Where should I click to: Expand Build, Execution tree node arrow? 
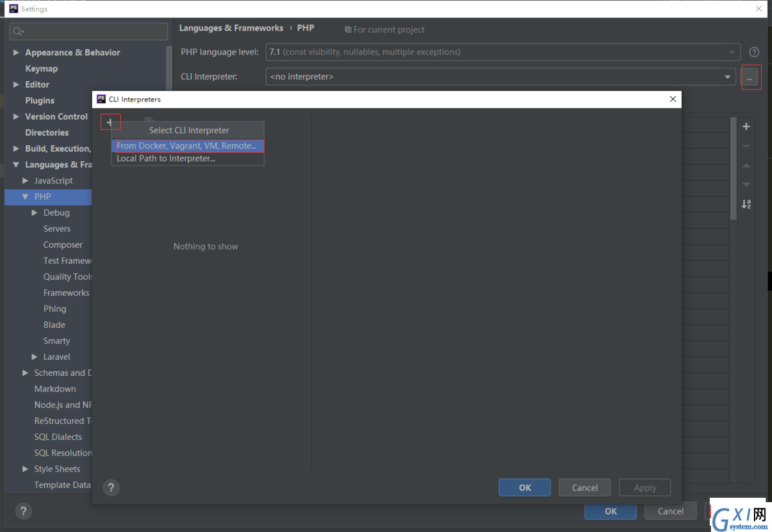(x=16, y=149)
